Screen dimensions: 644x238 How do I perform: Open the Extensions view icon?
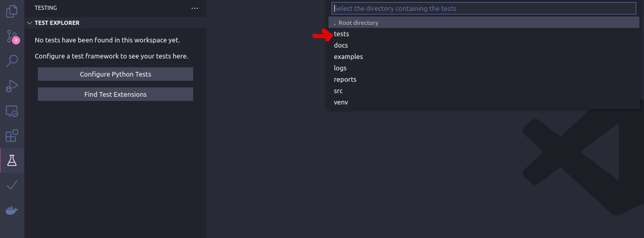pos(12,136)
